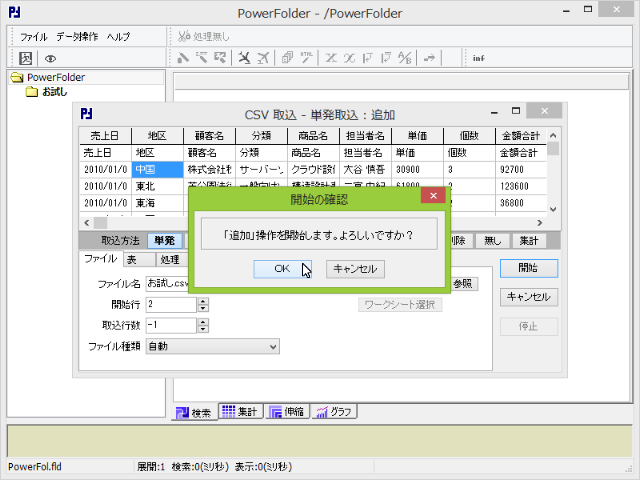This screenshot has width=640, height=480.
Task: Click the 金額合計 column header
Action: click(521, 136)
